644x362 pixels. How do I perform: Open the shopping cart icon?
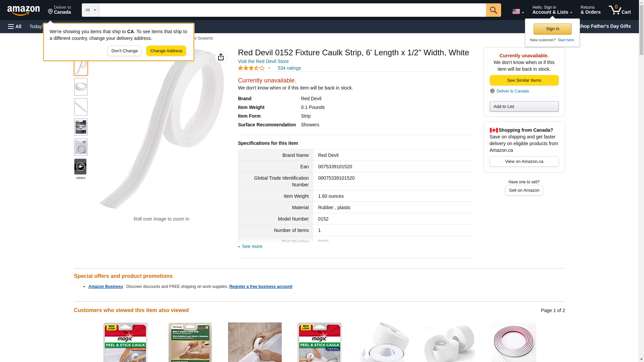coord(620,10)
